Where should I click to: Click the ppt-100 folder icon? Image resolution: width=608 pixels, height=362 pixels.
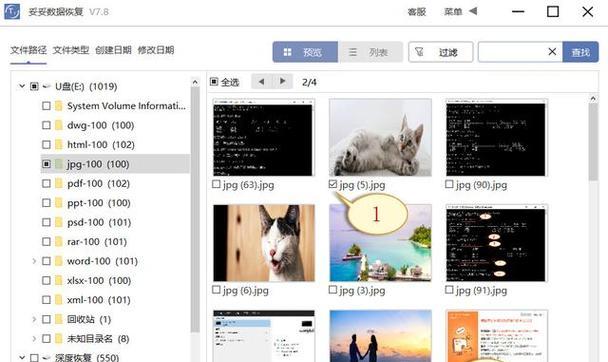[x=59, y=203]
